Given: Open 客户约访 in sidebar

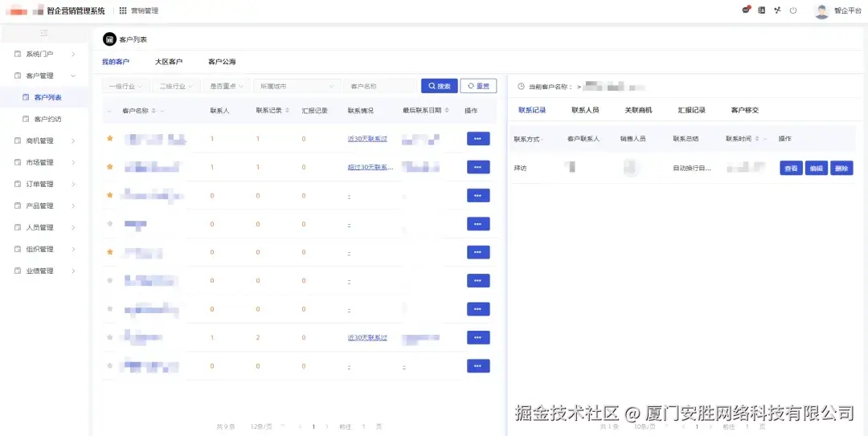Looking at the screenshot, I should pos(47,119).
